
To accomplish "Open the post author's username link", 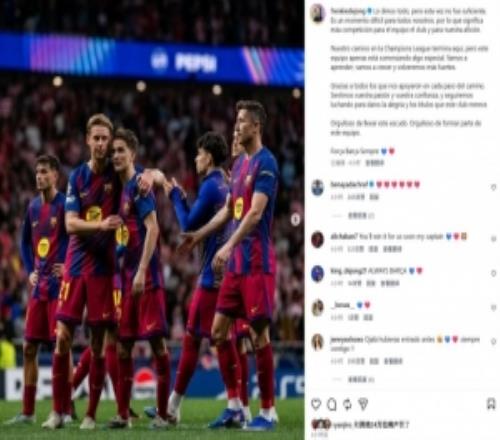I will click(x=348, y=11).
